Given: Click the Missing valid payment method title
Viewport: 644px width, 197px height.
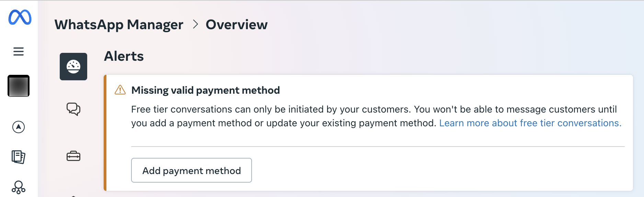Looking at the screenshot, I should click(206, 90).
